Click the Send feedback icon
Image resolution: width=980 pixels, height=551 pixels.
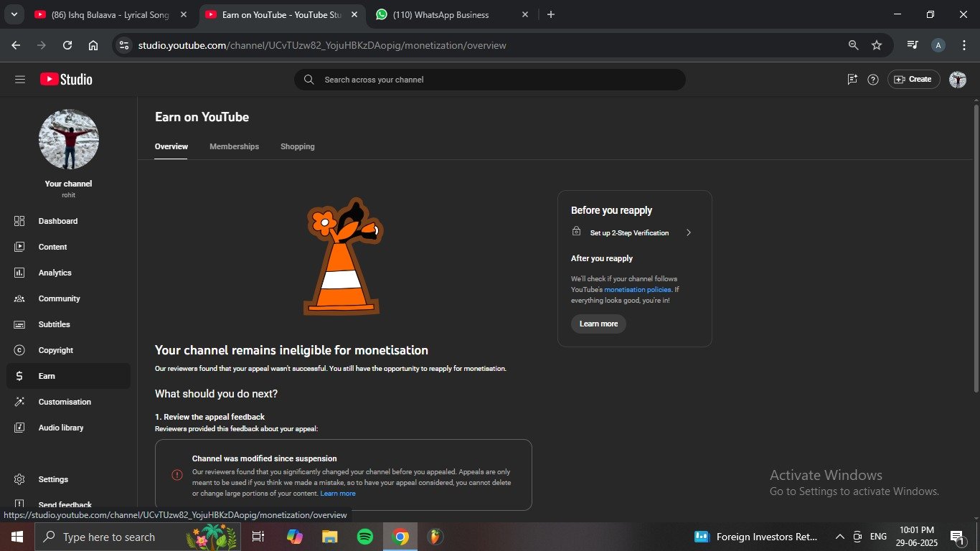point(19,504)
